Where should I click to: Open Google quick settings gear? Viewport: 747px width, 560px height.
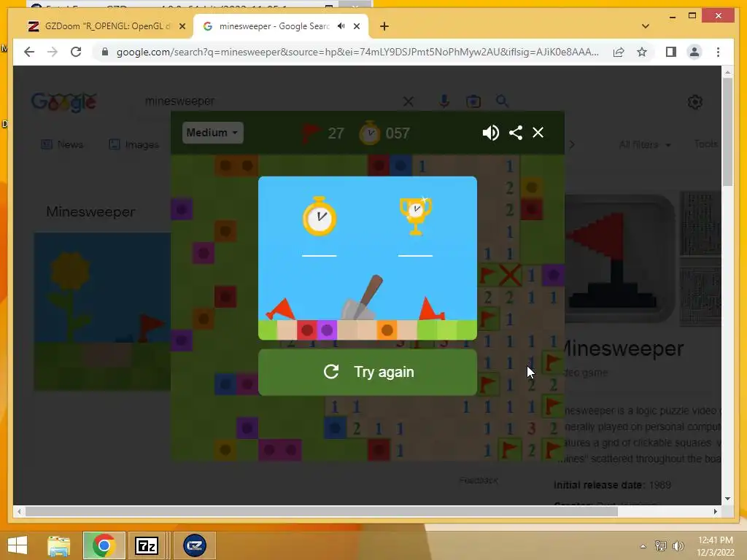click(x=695, y=102)
